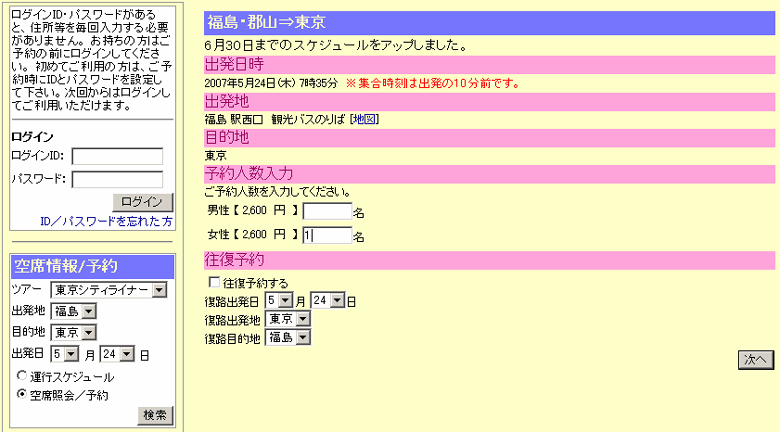Focus the パスワード input field
Image resolution: width=780 pixels, height=432 pixels.
[x=117, y=179]
